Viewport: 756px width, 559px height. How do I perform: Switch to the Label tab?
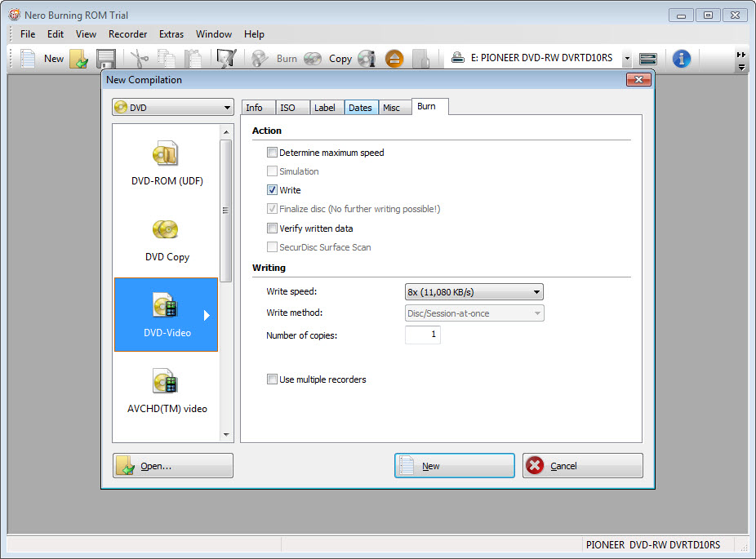tap(327, 108)
